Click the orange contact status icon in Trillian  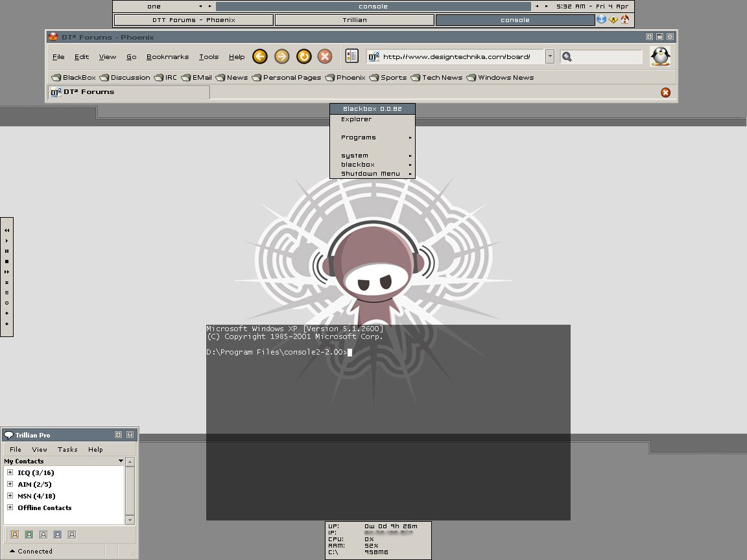point(15,534)
